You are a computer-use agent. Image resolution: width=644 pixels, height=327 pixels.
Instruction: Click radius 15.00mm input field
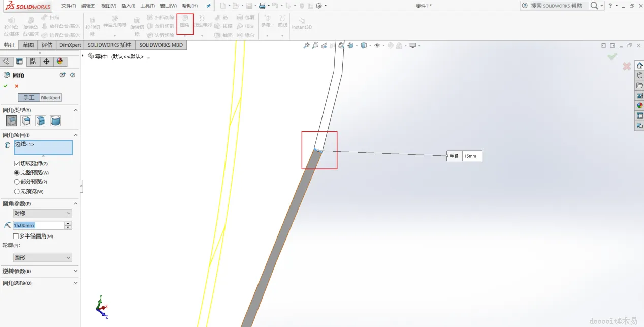[39, 225]
